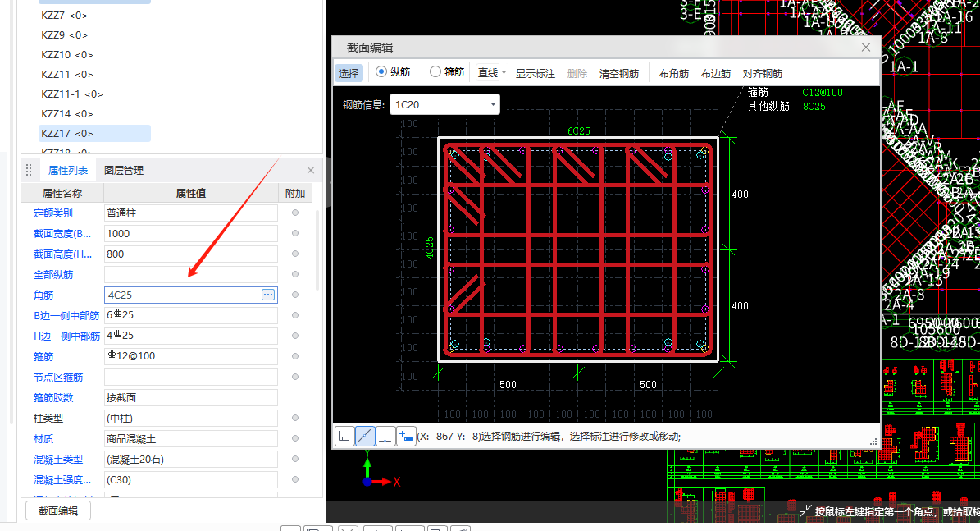Toggle 附加 option for 定额类别 row
The image size is (980, 531).
tap(295, 213)
